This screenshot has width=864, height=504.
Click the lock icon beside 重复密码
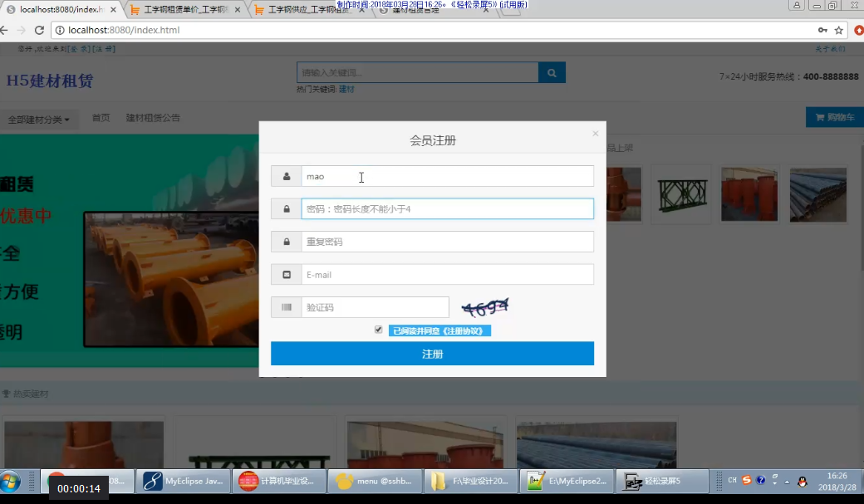287,242
